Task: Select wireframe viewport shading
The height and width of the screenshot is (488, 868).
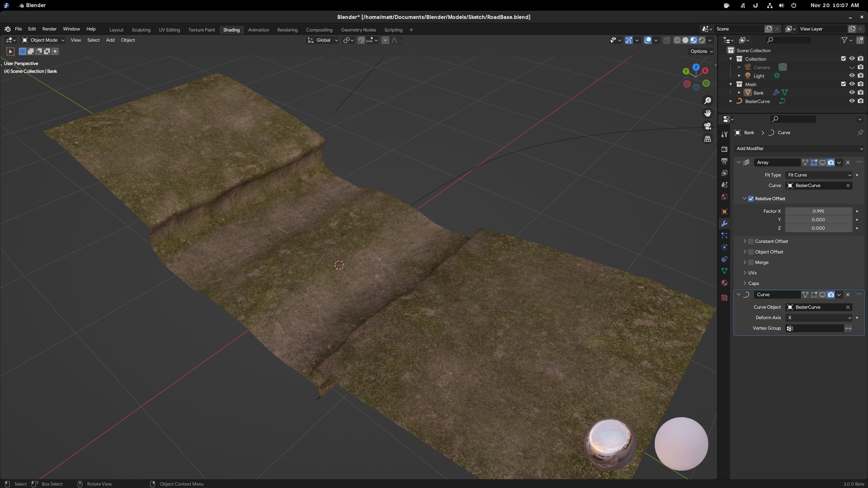Action: (677, 40)
